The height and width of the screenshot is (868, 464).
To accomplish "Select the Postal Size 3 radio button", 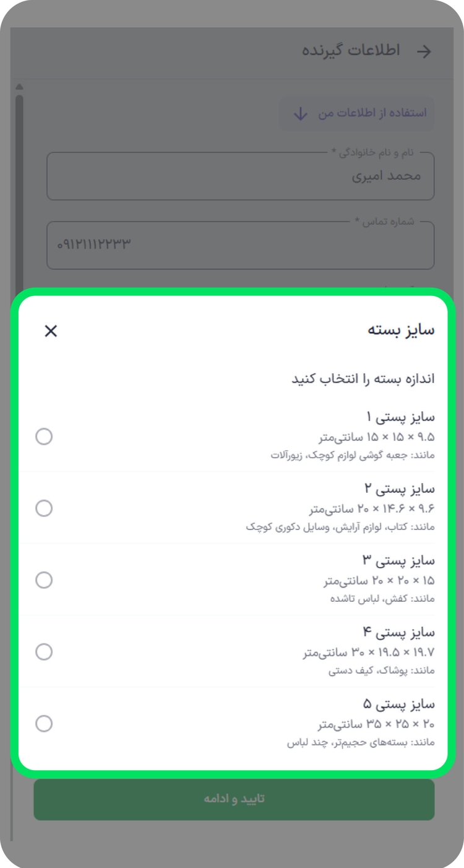I will 44,580.
